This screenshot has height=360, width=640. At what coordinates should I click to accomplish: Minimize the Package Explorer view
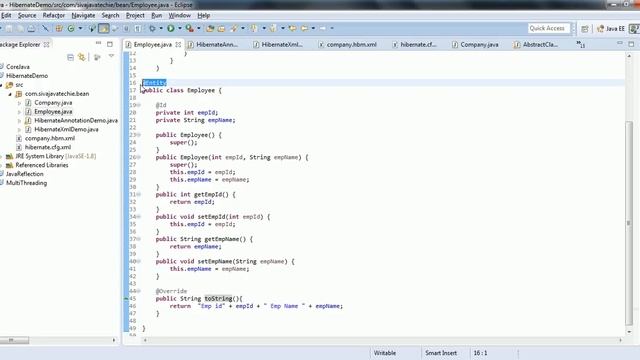pyautogui.click(x=98, y=43)
